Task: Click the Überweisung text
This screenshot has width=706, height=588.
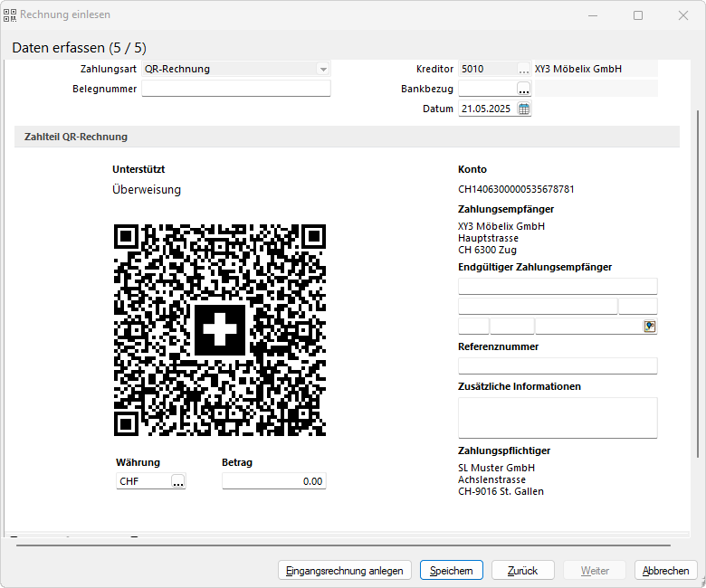Action: pyautogui.click(x=147, y=190)
